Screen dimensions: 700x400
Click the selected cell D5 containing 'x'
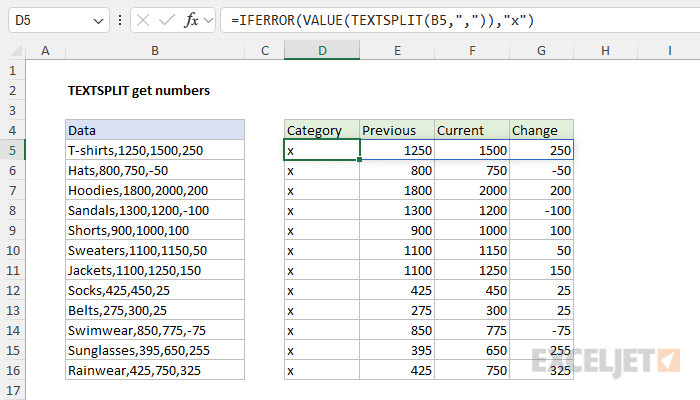pyautogui.click(x=322, y=150)
